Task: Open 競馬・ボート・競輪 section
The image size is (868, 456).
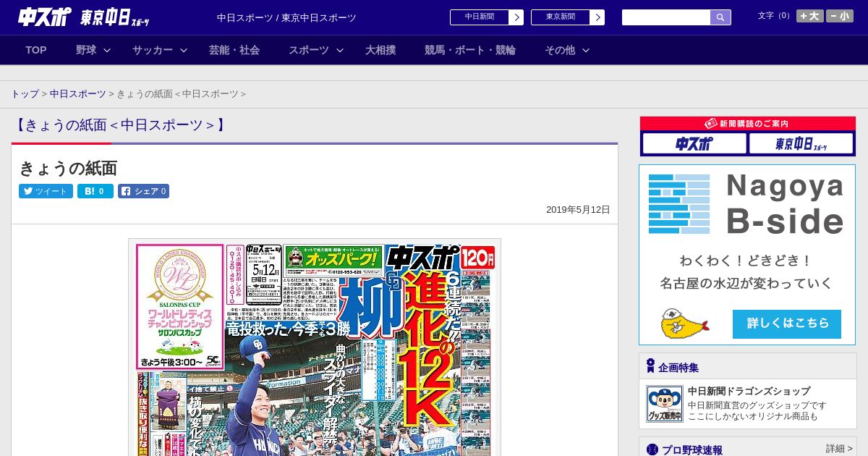Action: point(470,50)
